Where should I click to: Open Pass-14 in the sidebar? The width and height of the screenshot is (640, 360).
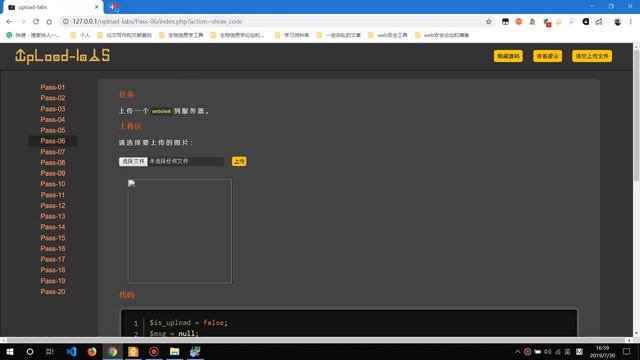(x=53, y=227)
